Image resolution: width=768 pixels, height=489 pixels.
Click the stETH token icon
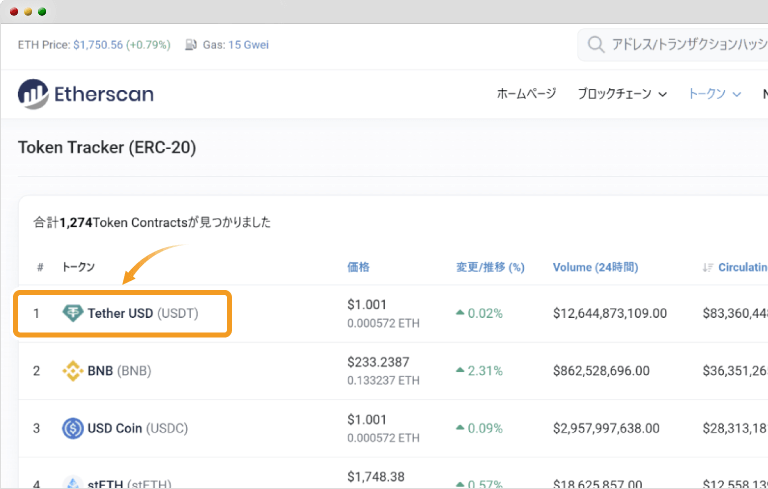[x=73, y=483]
